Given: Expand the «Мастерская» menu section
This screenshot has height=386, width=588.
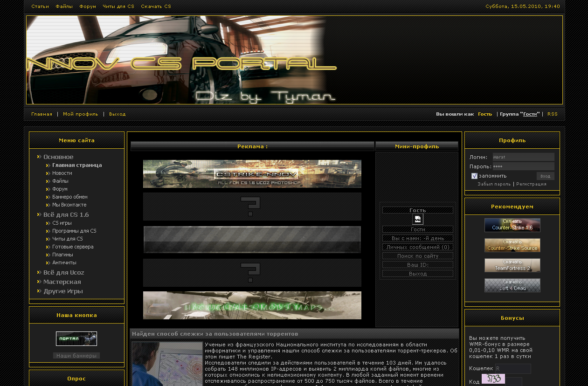Looking at the screenshot, I should [62, 282].
